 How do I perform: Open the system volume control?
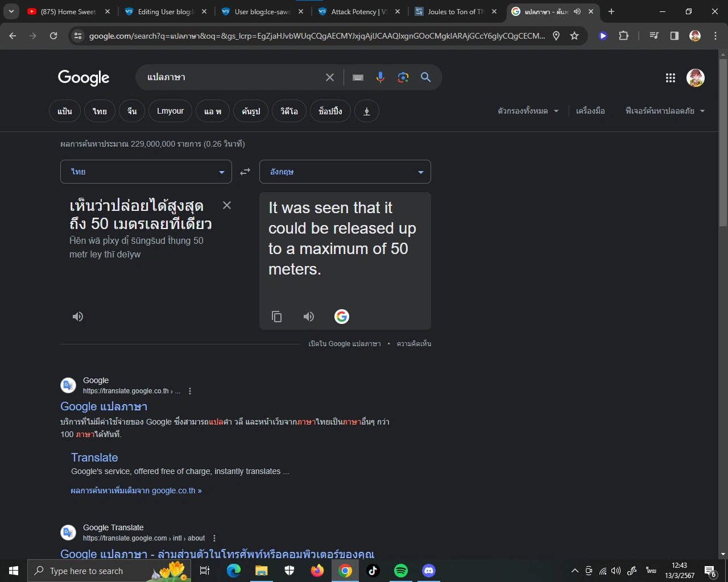coord(616,571)
